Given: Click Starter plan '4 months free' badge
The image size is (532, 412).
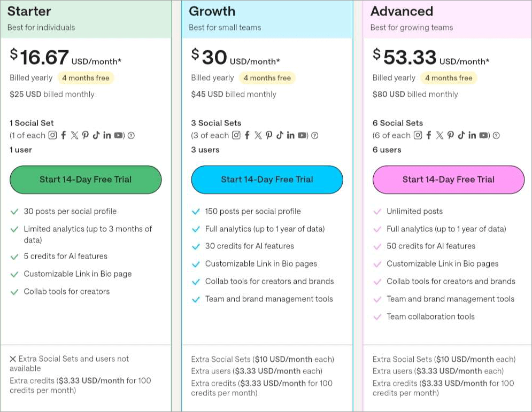Looking at the screenshot, I should click(86, 78).
